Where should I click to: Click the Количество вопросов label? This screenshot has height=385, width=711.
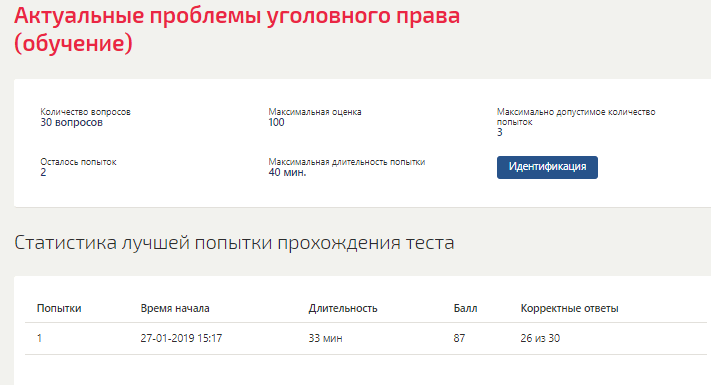click(x=85, y=112)
